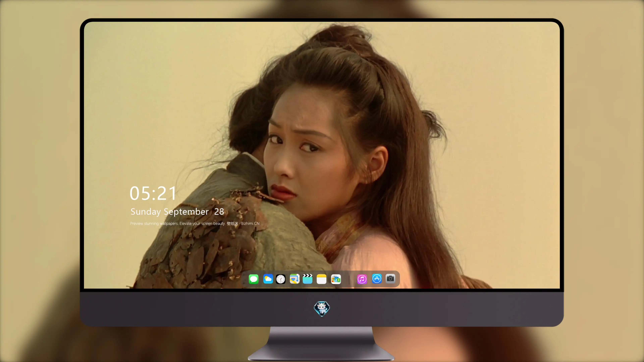Open the Videos clapperboard app
Viewport: 644px width, 362px height.
pyautogui.click(x=308, y=279)
